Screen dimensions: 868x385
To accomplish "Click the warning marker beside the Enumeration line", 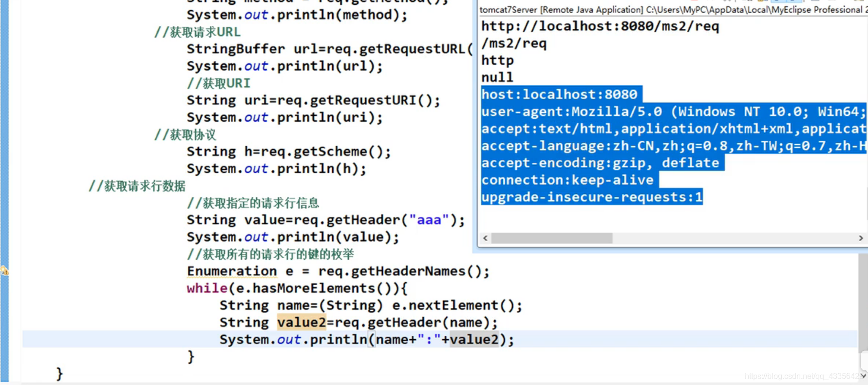I will 4,270.
